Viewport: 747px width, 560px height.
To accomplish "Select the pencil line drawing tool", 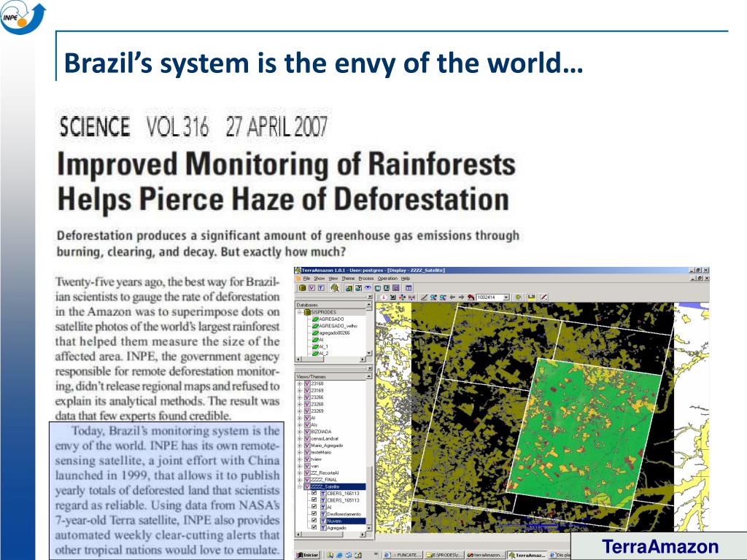I will (x=425, y=297).
